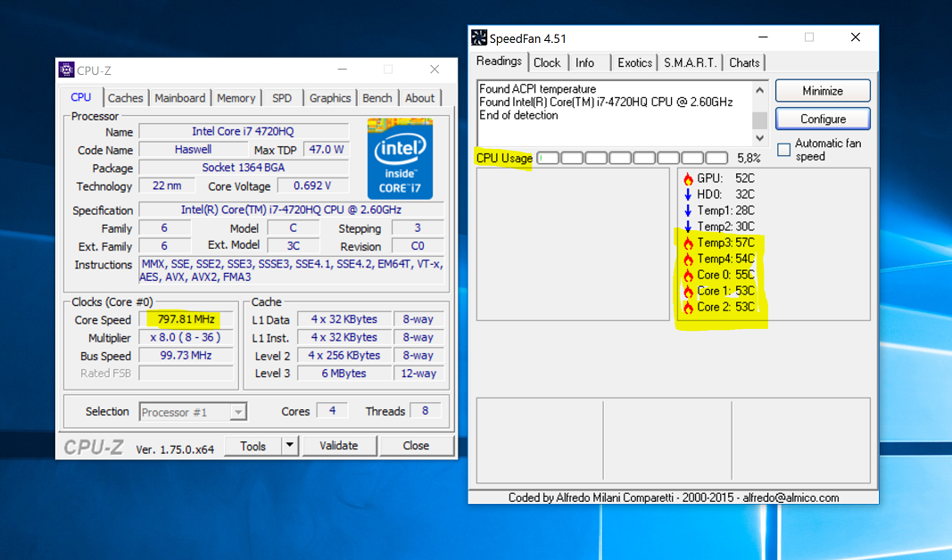Open the Tools dropdown arrow in CPU-Z

290,445
